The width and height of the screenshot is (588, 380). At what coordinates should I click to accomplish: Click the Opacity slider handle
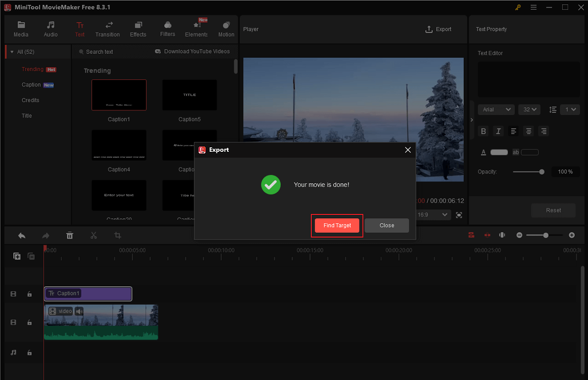[542, 172]
